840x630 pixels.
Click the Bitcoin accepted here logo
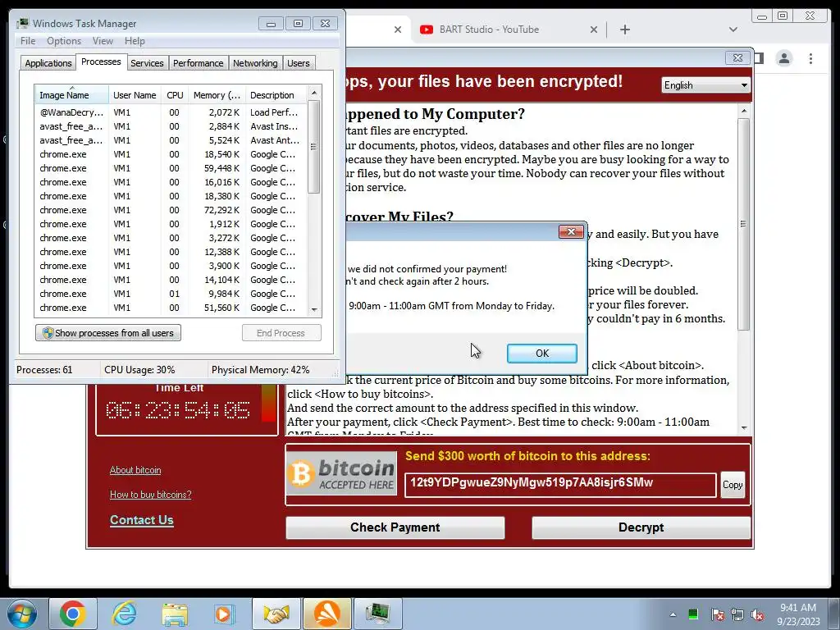point(342,473)
